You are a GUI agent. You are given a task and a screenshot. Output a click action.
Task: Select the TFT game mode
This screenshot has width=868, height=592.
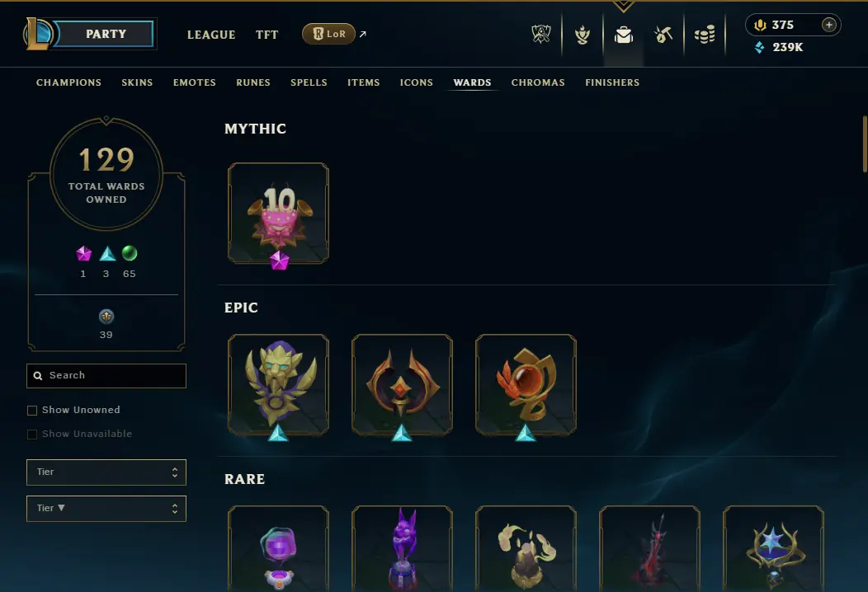tap(267, 35)
